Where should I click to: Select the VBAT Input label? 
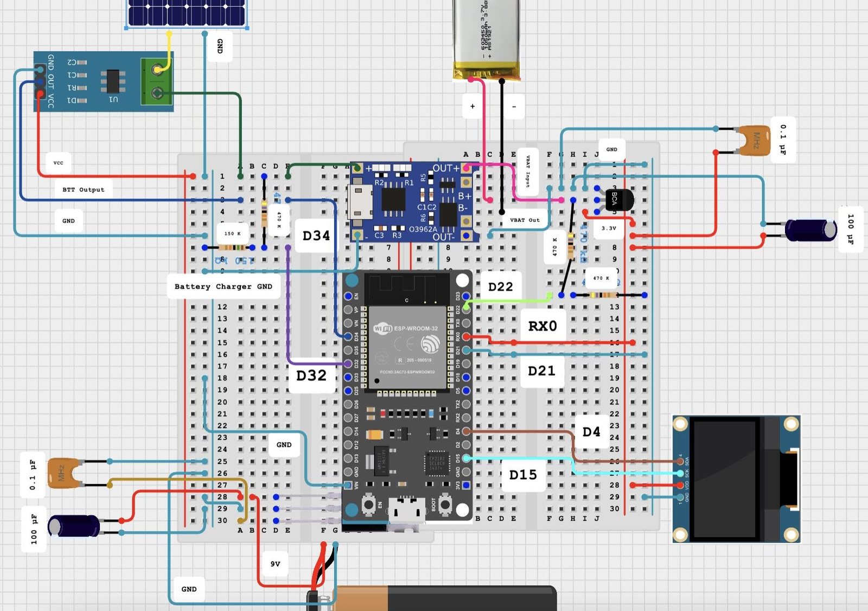click(528, 172)
